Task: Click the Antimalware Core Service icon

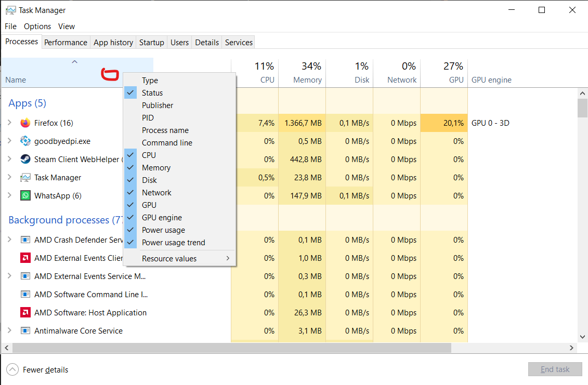Action: [x=25, y=331]
